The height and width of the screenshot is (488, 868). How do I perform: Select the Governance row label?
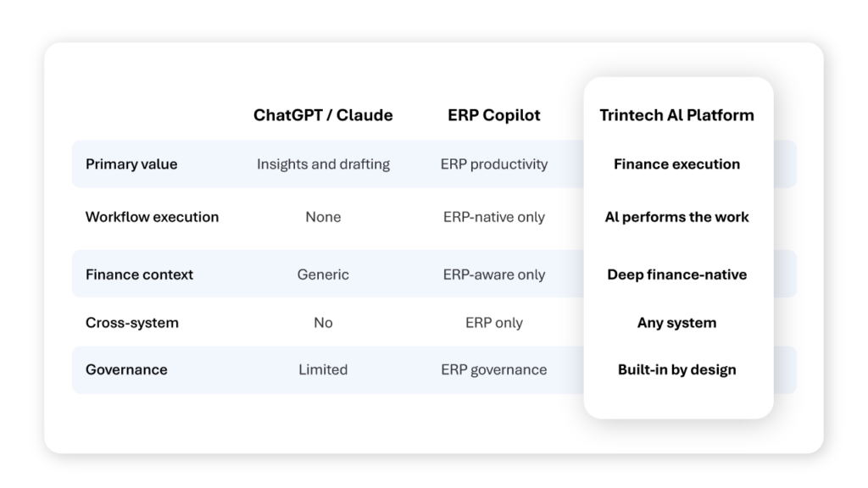click(x=126, y=369)
